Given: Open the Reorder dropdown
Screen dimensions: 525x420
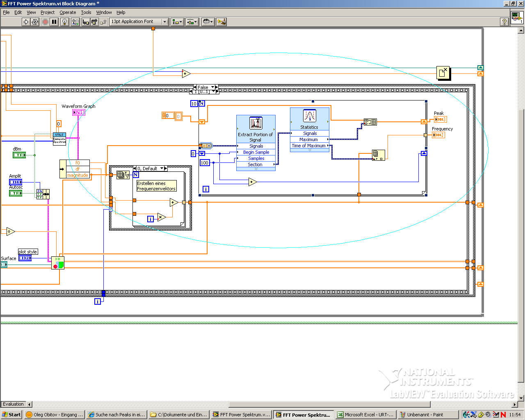Looking at the screenshot, I should click(x=208, y=22).
